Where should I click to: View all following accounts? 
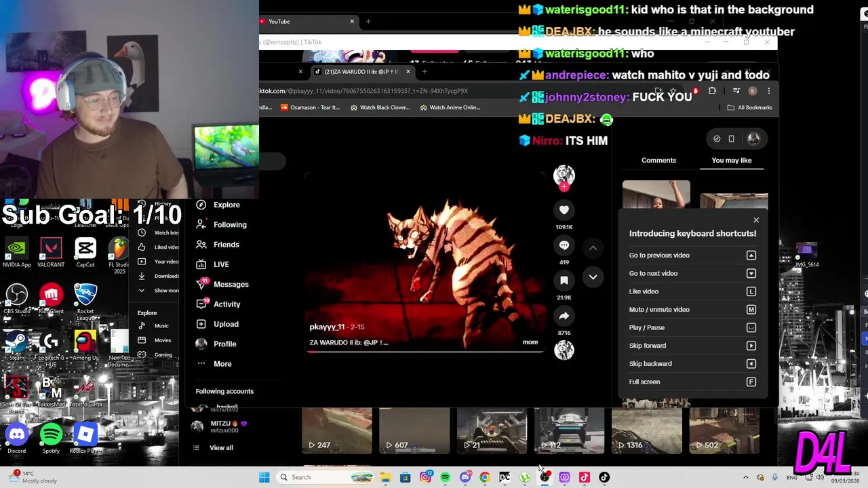click(221, 448)
